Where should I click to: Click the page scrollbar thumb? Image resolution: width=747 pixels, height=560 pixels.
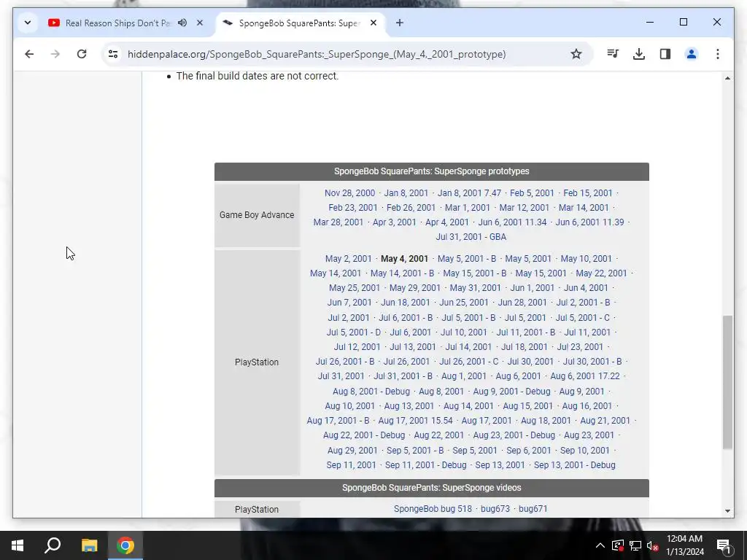pyautogui.click(x=727, y=381)
